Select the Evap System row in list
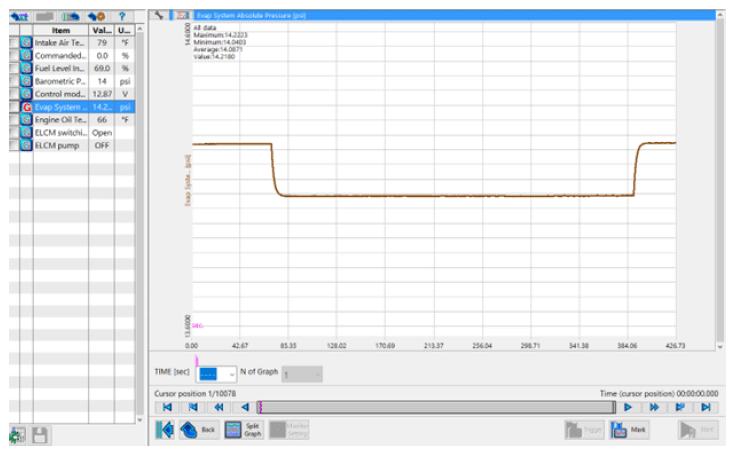The width and height of the screenshot is (735, 455). (60, 106)
